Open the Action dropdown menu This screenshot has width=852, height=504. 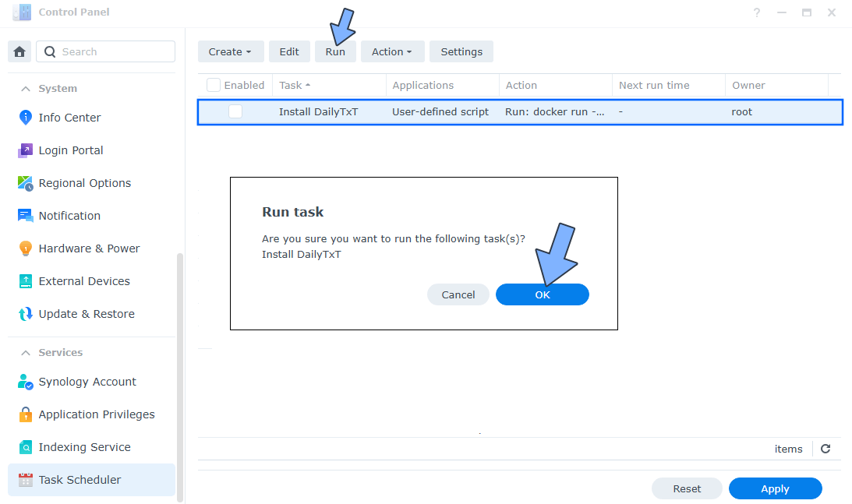392,51
